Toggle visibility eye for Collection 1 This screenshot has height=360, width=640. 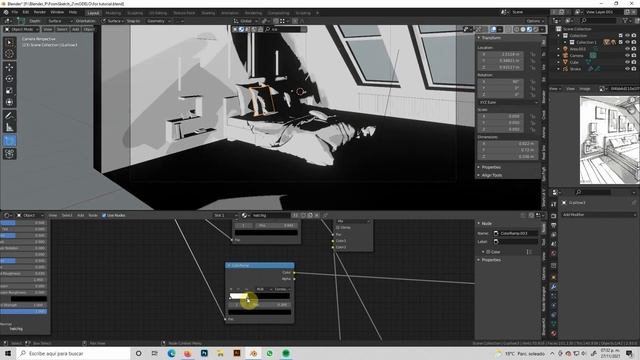click(x=627, y=42)
